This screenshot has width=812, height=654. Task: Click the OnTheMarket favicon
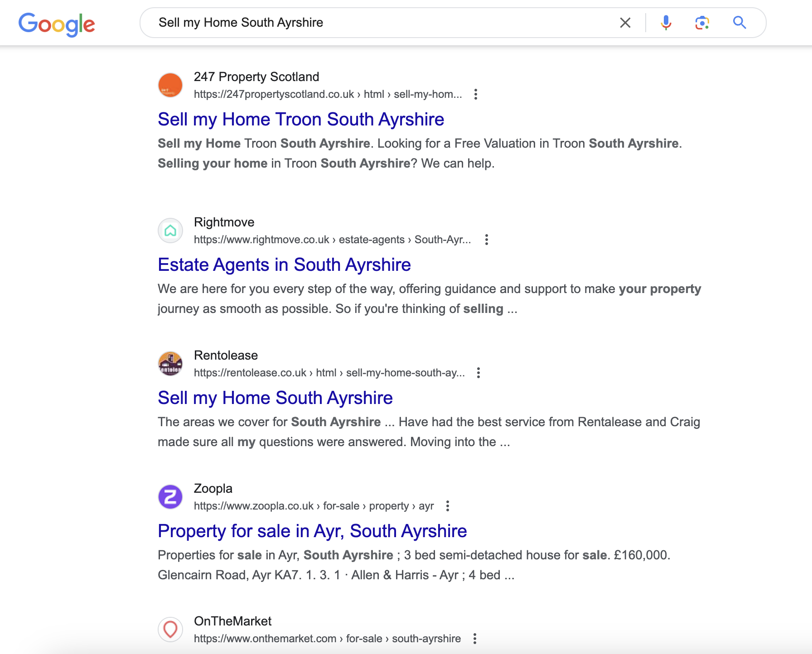point(170,630)
